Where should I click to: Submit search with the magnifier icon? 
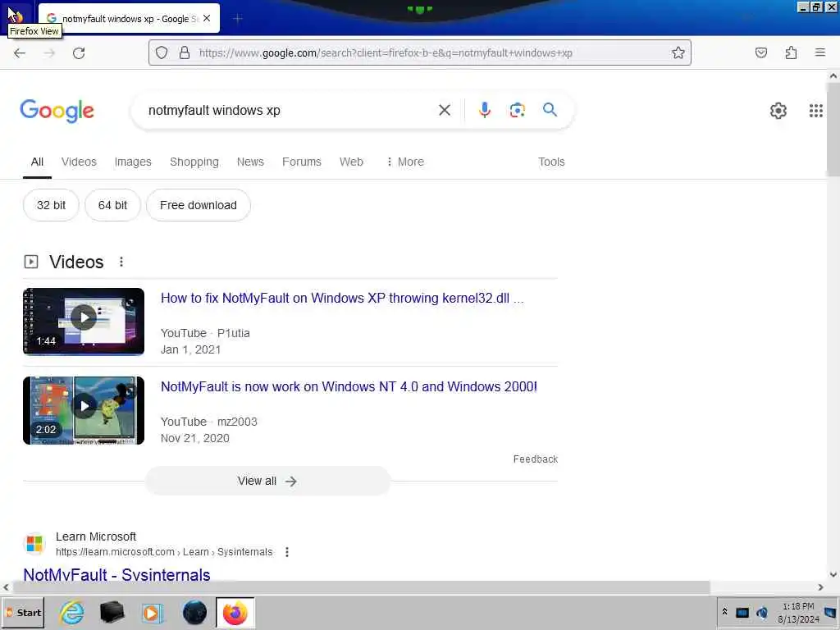pyautogui.click(x=550, y=110)
